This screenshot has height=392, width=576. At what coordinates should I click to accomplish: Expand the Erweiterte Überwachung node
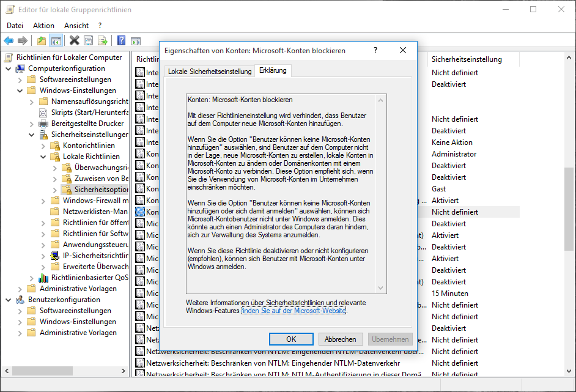click(x=43, y=267)
